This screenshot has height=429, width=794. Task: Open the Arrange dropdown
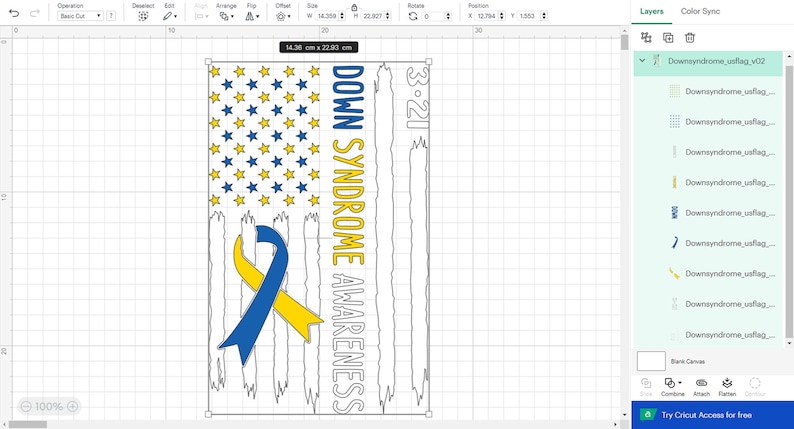click(x=226, y=16)
